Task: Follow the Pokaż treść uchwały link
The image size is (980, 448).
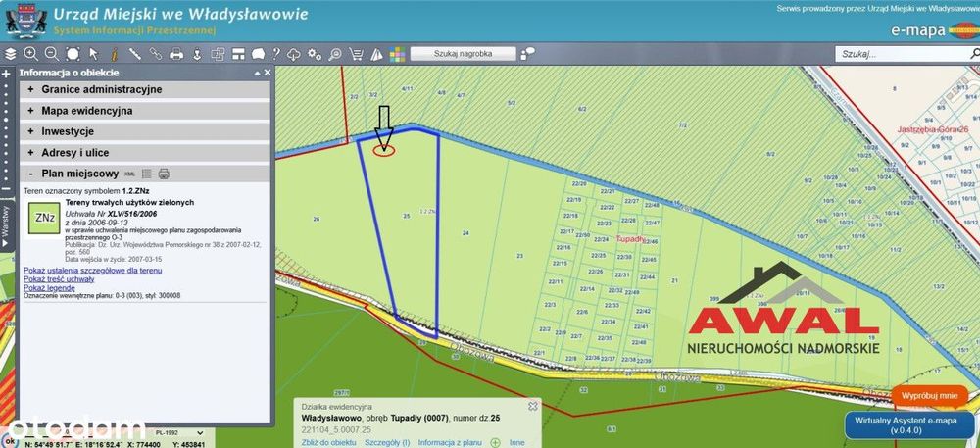Action: 59,279
